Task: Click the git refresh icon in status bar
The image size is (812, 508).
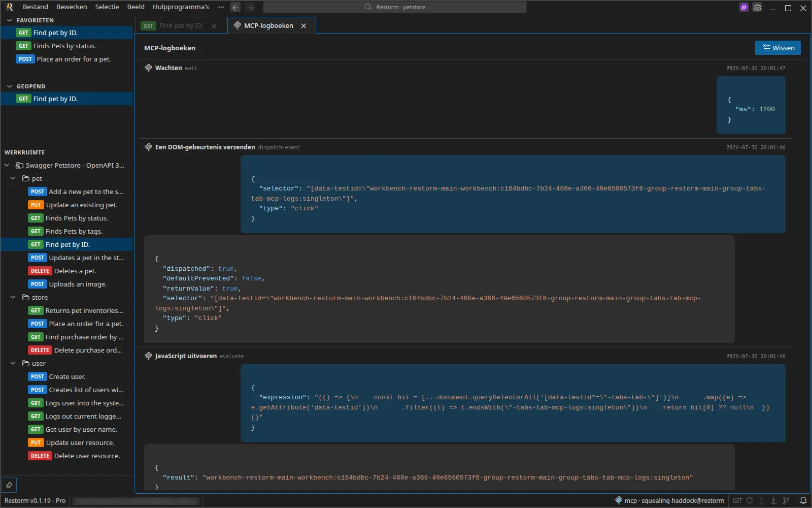Action: coord(750,500)
